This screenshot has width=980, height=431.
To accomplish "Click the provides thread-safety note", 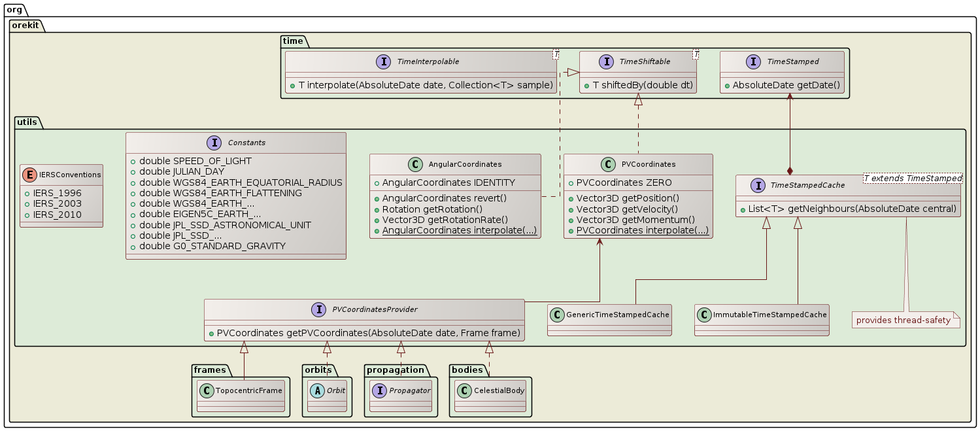I will point(903,320).
